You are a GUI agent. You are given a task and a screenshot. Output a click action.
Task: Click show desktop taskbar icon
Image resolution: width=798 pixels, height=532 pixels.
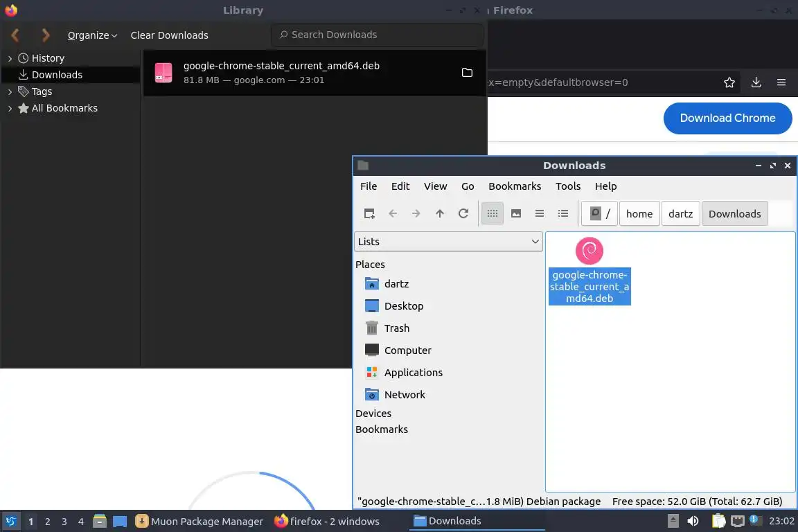click(120, 522)
